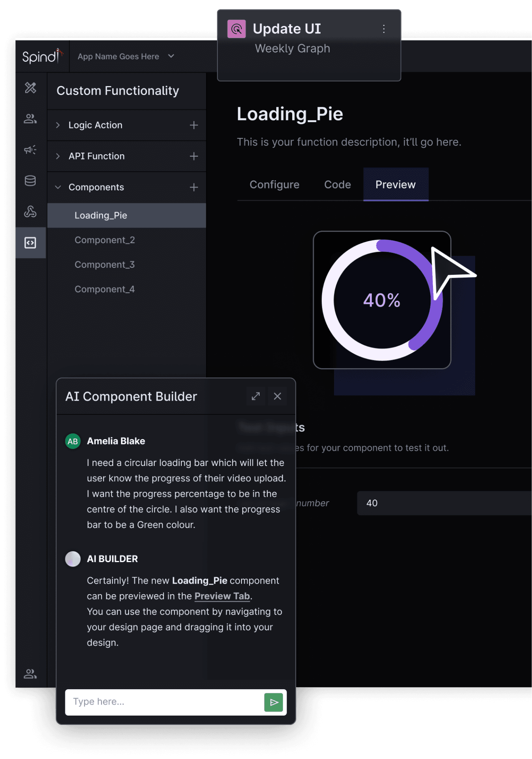Click the 40% circular progress indicator
This screenshot has height=759, width=532.
(x=382, y=300)
